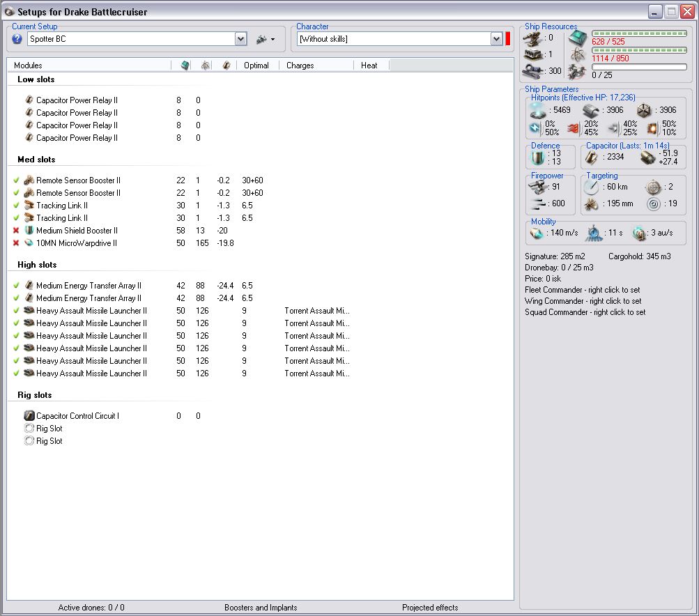Click the Heat column header
Screen dimensions: 699x616
[371, 66]
